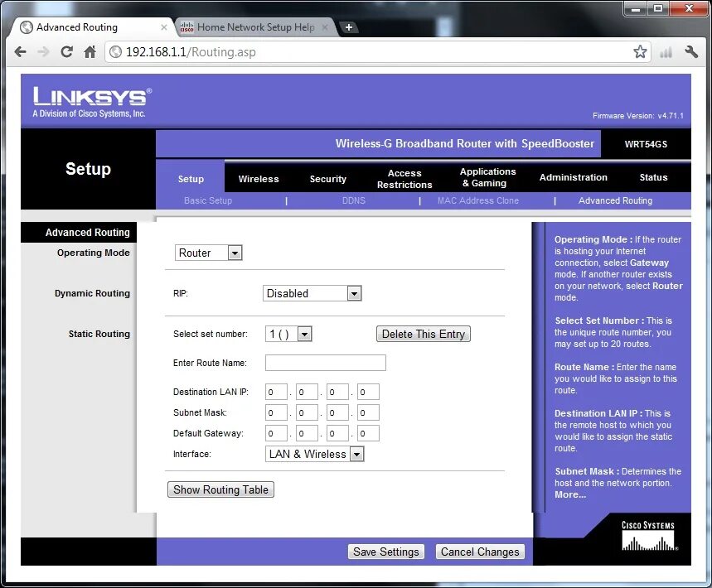Go to Basic Setup sub-tab
This screenshot has width=712, height=588.
208,200
